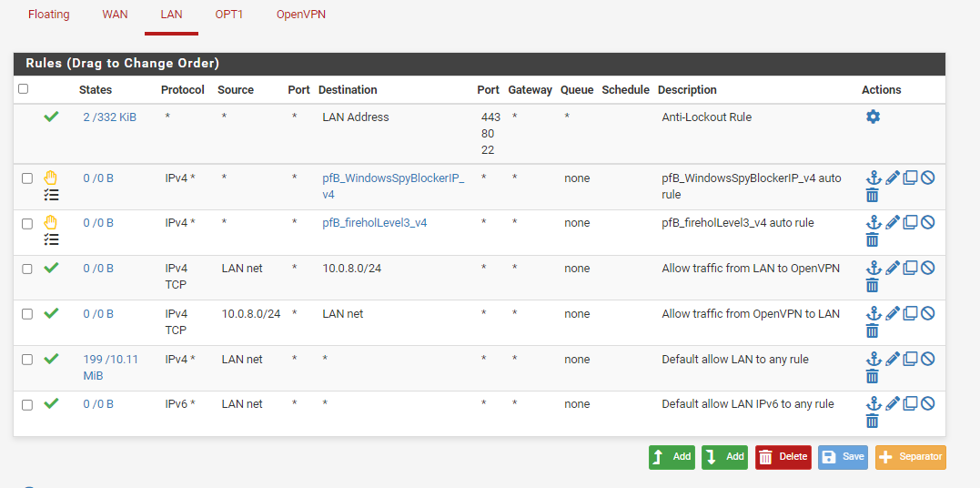Disable the pfB_WindowsSpyBlockerIP_v4 auto rule
980x488 pixels.
click(x=927, y=178)
